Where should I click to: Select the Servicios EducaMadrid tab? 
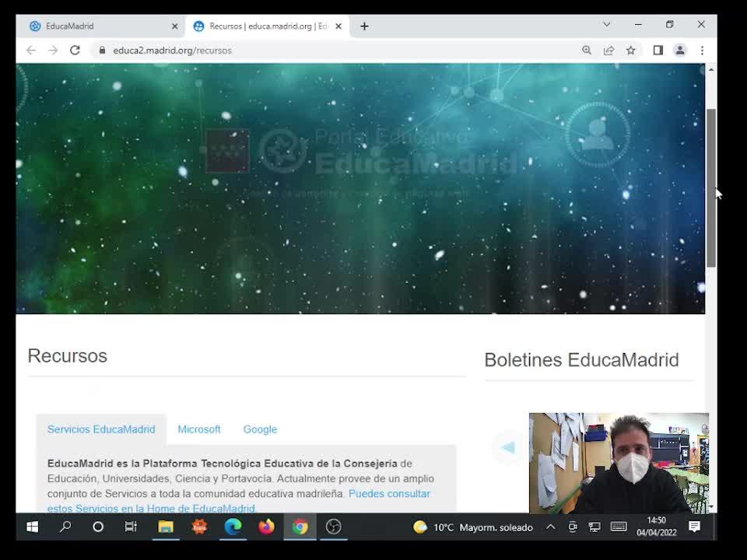[x=101, y=429]
